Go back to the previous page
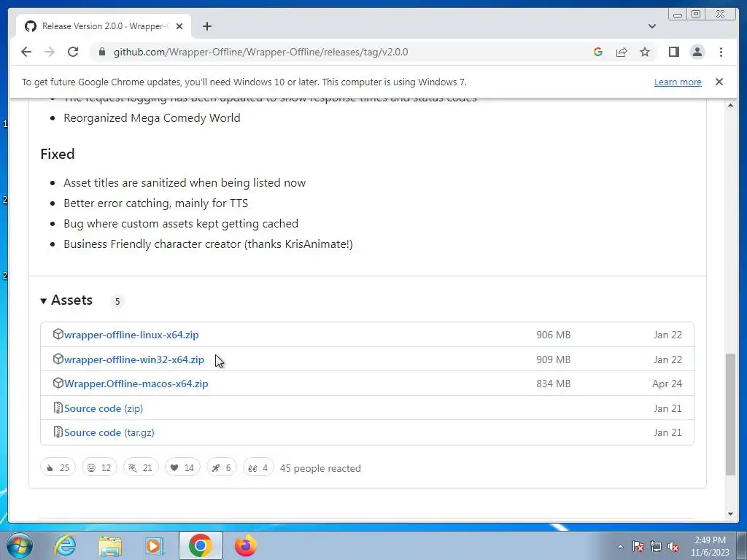The image size is (747, 560). tap(26, 52)
